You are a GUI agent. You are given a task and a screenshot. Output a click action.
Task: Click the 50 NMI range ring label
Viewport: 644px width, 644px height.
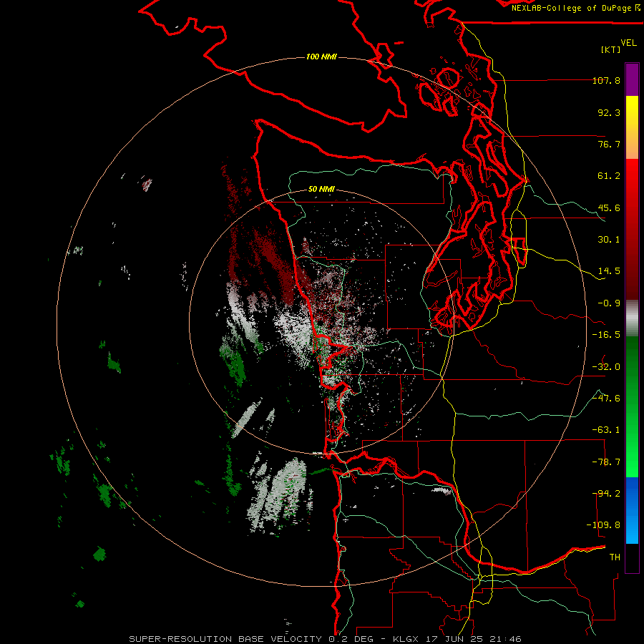click(321, 189)
